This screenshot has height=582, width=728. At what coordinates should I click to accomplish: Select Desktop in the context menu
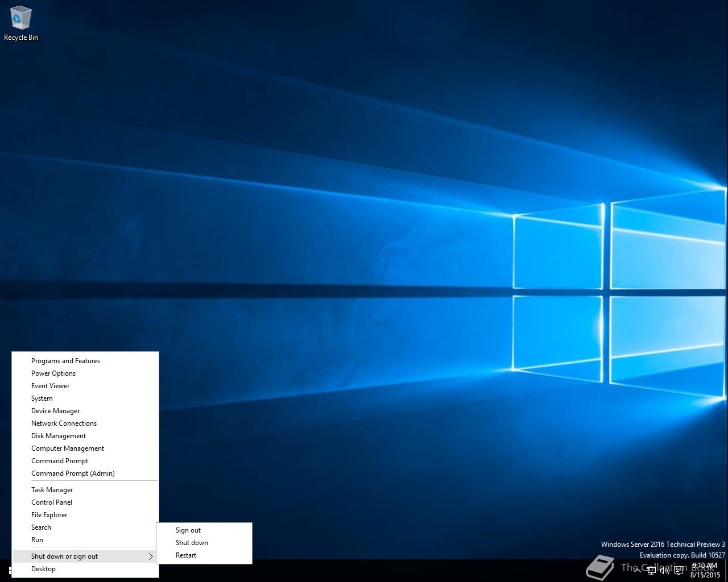pyautogui.click(x=85, y=569)
